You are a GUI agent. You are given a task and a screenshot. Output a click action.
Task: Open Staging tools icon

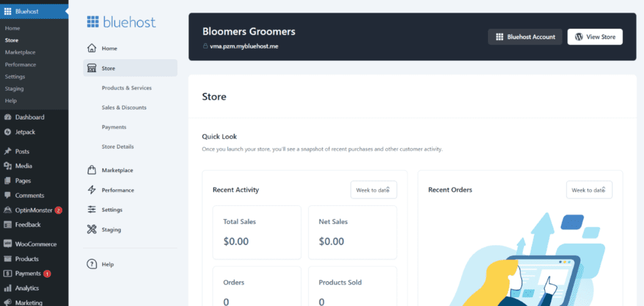(x=92, y=229)
